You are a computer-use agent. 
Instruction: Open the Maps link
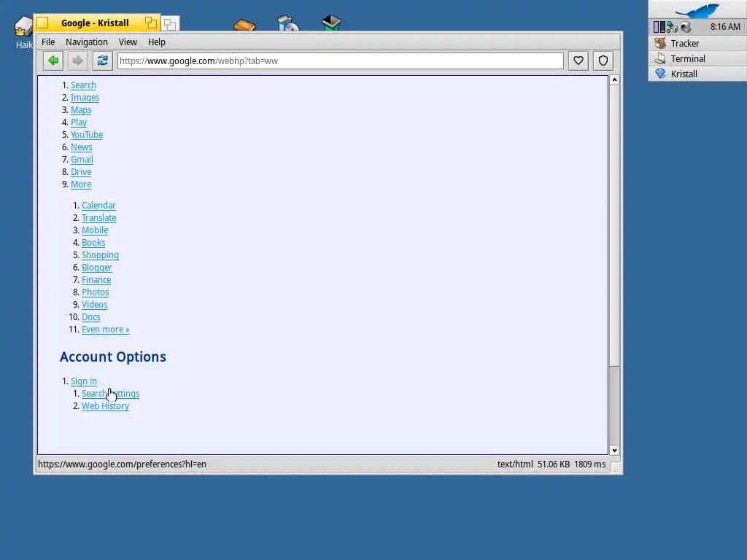click(81, 110)
